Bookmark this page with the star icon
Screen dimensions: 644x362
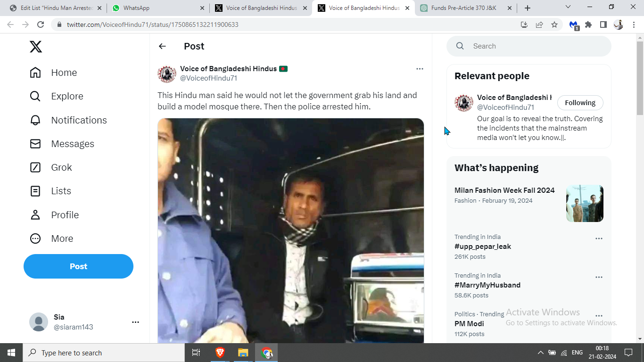coord(554,25)
